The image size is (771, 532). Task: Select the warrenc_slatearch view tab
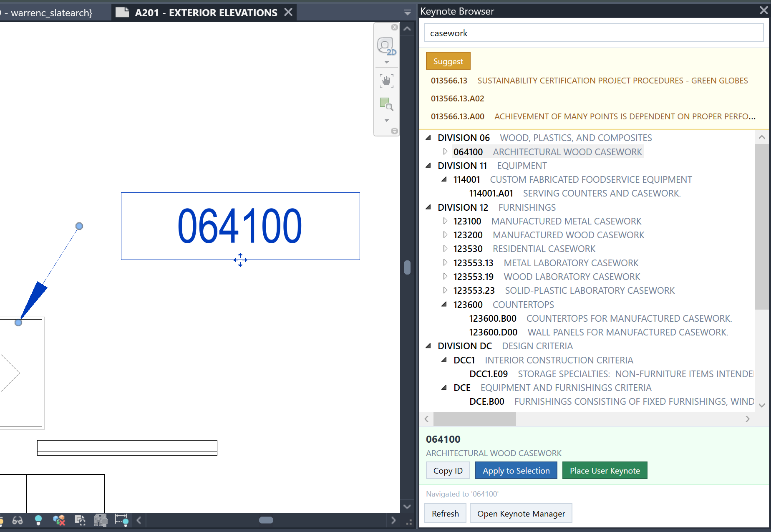point(50,13)
